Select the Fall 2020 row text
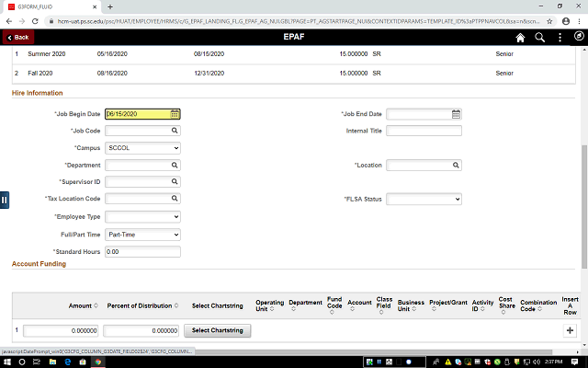 click(x=40, y=74)
